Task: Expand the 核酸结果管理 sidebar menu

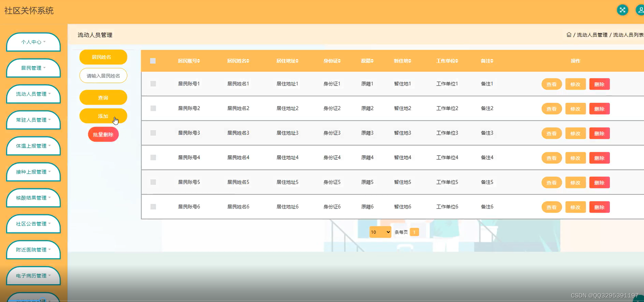Action: (x=33, y=198)
